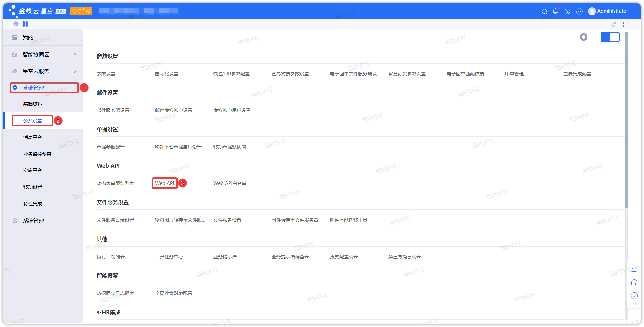
Task: Open 邮件服务器设置 link
Action: click(113, 110)
